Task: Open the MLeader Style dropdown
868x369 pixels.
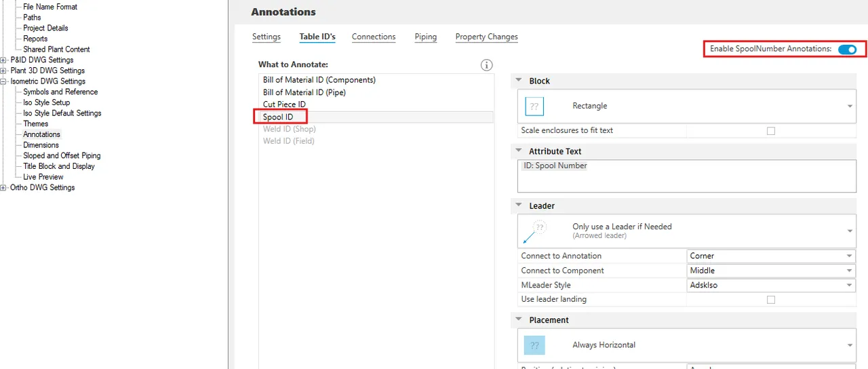Action: [x=771, y=285]
